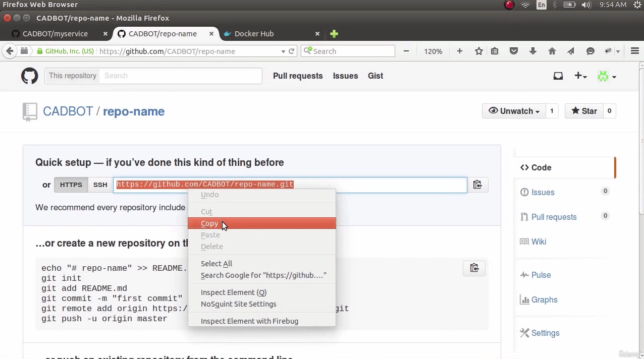Screen dimensions: 644x359
Task: Star the repo-name repository
Action: [584, 111]
